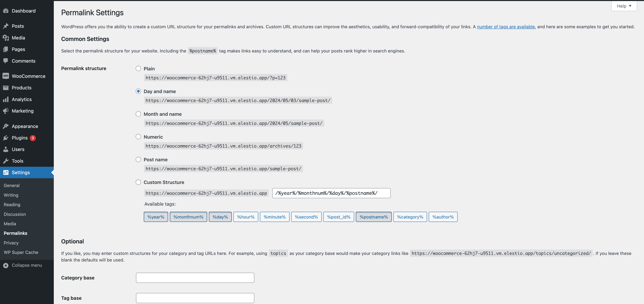Open the Dashboard menu
The width and height of the screenshot is (644, 304).
click(x=24, y=11)
